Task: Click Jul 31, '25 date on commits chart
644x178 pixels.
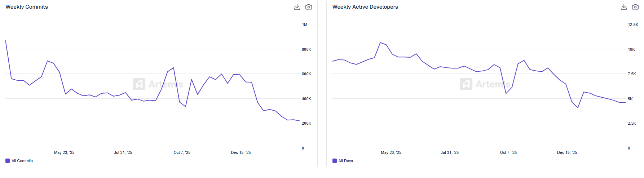Action: coord(123,152)
